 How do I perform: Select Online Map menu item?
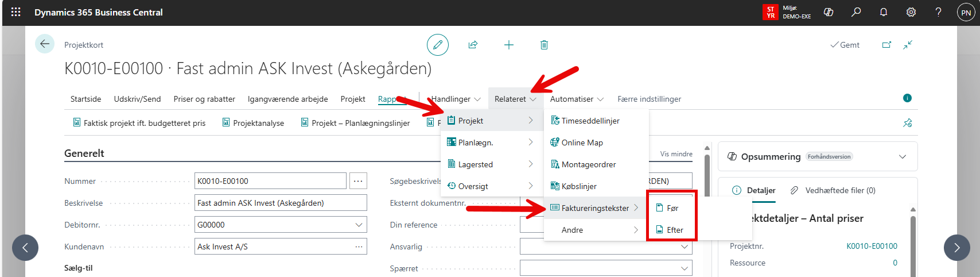click(x=596, y=143)
